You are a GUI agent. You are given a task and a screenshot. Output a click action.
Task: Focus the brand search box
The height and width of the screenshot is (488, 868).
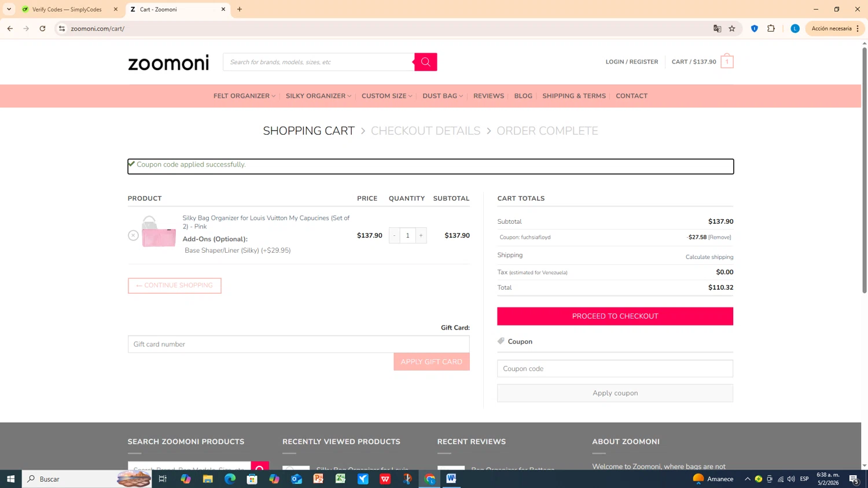pyautogui.click(x=319, y=62)
